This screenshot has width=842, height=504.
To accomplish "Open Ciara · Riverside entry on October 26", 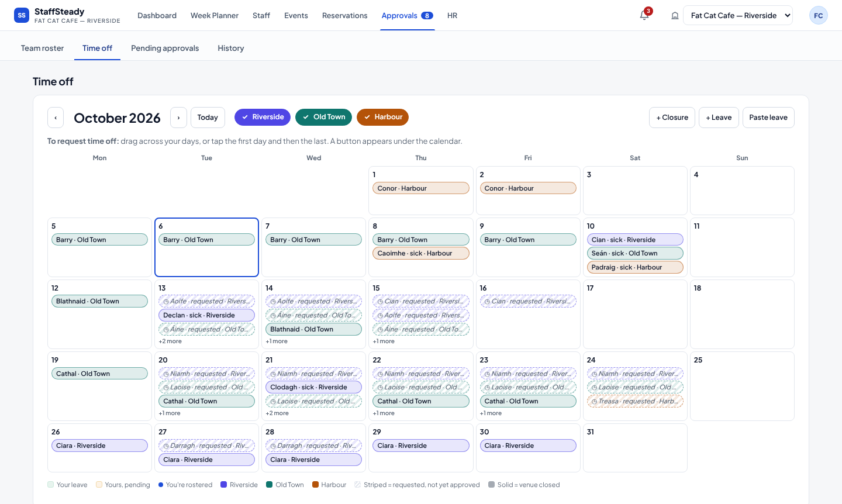I will click(x=99, y=446).
